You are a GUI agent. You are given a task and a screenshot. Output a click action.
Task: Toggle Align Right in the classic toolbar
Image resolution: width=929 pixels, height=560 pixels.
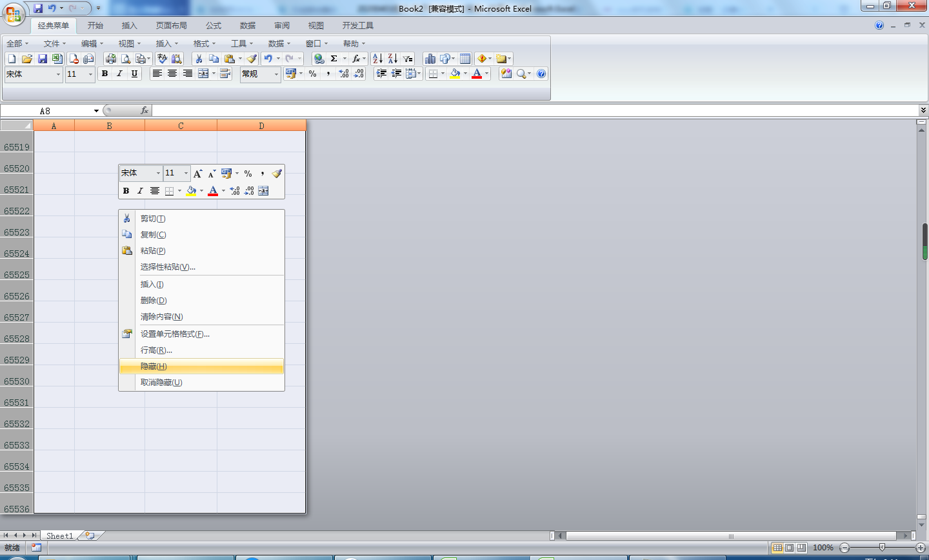click(187, 74)
